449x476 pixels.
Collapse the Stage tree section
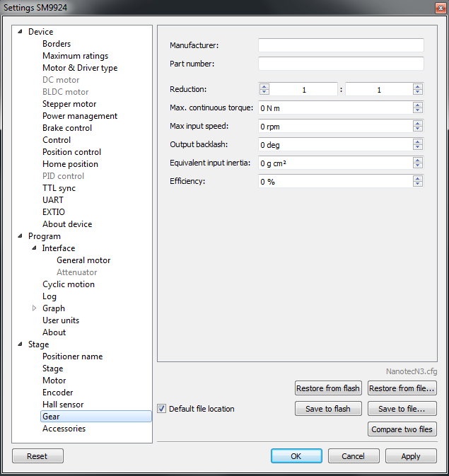point(20,344)
